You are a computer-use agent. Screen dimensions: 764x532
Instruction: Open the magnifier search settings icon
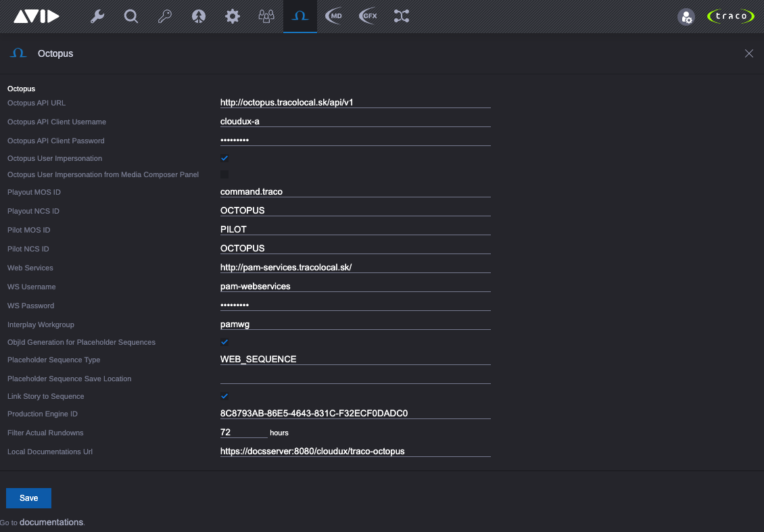[x=131, y=17]
